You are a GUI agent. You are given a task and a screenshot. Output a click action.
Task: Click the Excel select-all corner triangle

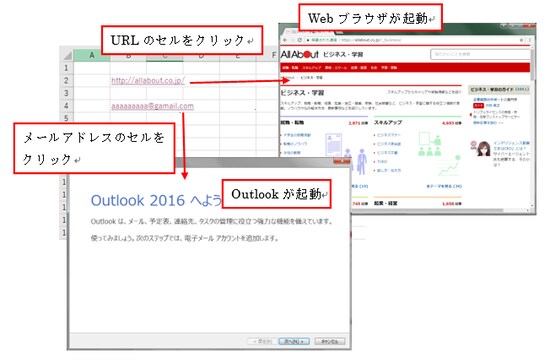click(67, 56)
